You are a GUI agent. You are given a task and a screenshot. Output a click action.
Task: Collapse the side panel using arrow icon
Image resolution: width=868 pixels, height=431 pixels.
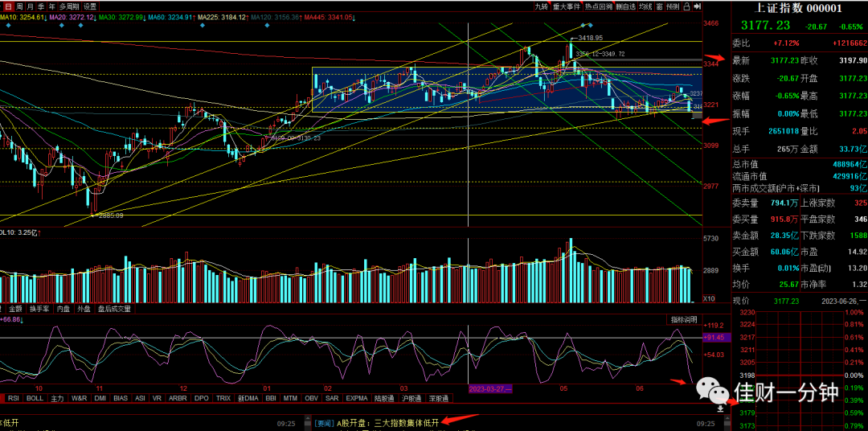[697, 6]
